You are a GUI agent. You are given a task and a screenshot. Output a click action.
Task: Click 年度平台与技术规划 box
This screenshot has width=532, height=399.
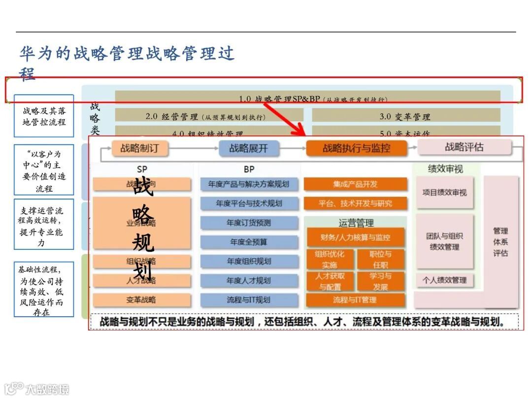249,203
